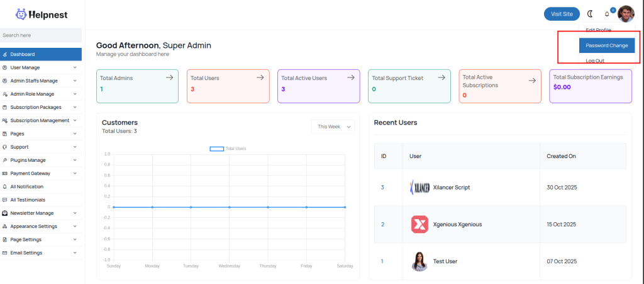Screen dimensions: 644x284
Task: Open user ID 3 link
Action: pos(382,187)
